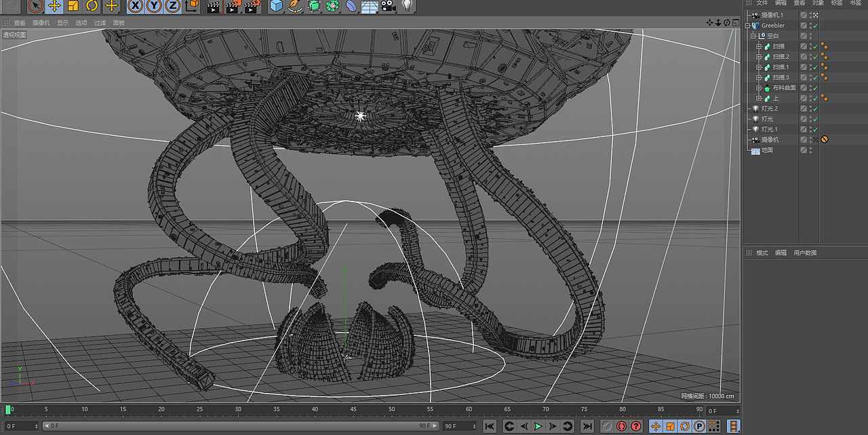
Task: Turn off the 灯光.1 light checkmark
Action: click(x=816, y=130)
